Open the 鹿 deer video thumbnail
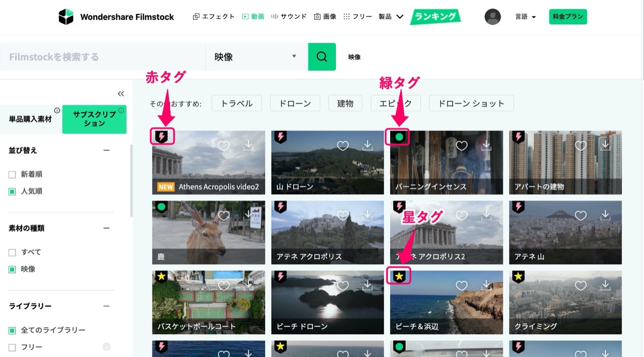Screen dimensions: 644x357 (x=209, y=232)
